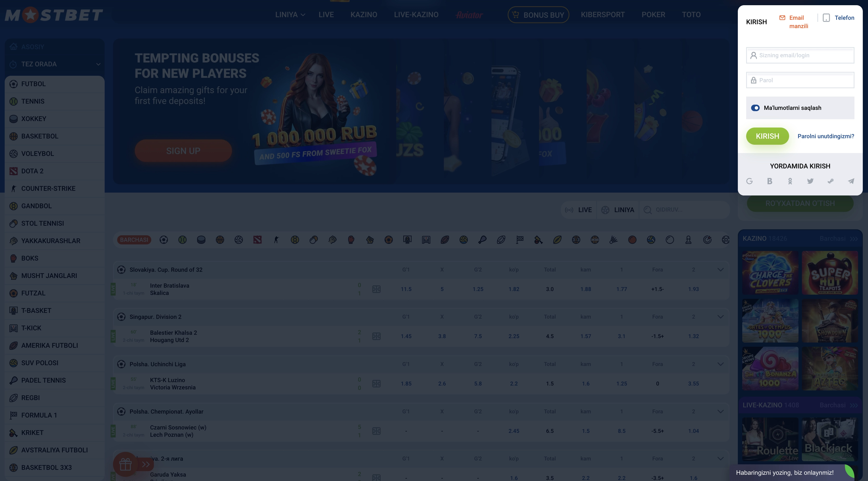The image size is (868, 481).
Task: Click Parolni unutdingizmi? link
Action: click(x=826, y=136)
